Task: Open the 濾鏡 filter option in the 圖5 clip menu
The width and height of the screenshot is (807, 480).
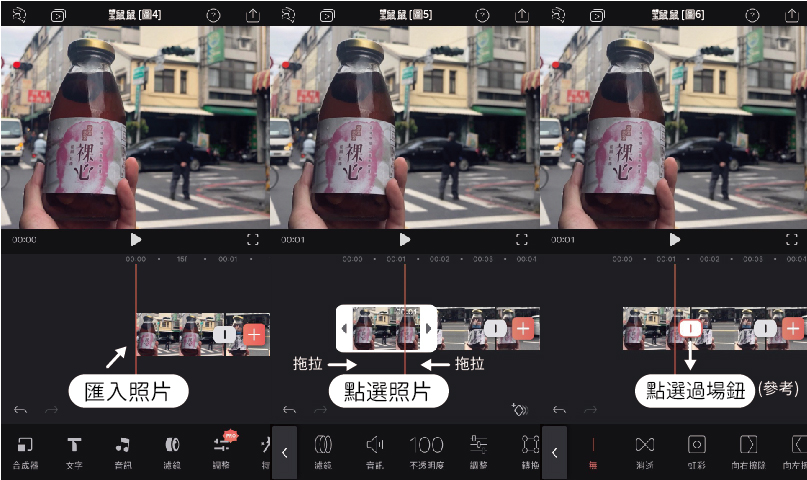Action: [323, 452]
